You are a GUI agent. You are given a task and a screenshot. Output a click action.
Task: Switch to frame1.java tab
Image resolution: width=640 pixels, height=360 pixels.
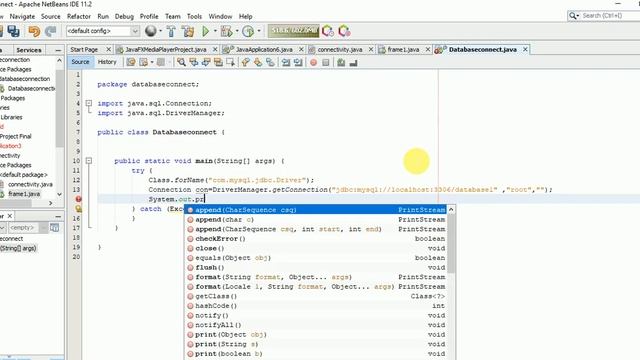tap(403, 49)
